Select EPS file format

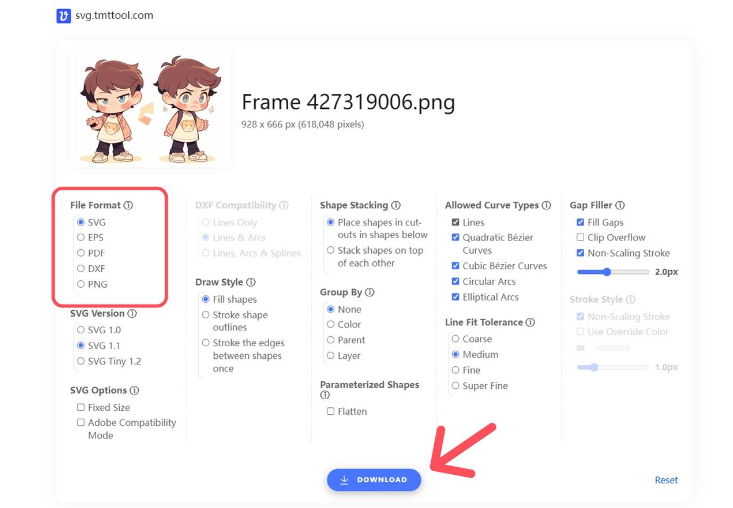coord(81,237)
